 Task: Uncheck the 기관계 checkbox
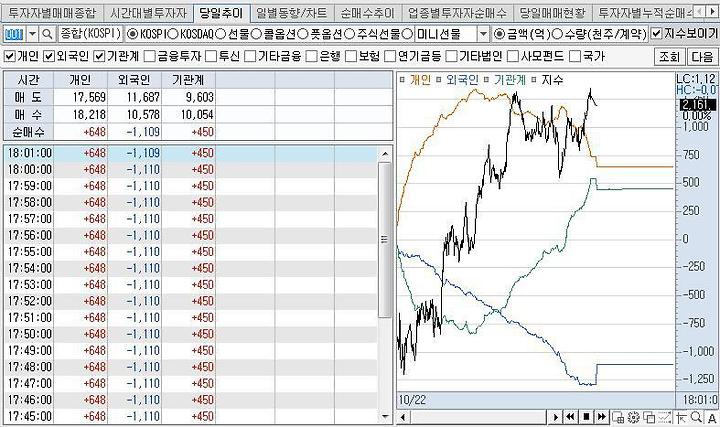tap(99, 56)
